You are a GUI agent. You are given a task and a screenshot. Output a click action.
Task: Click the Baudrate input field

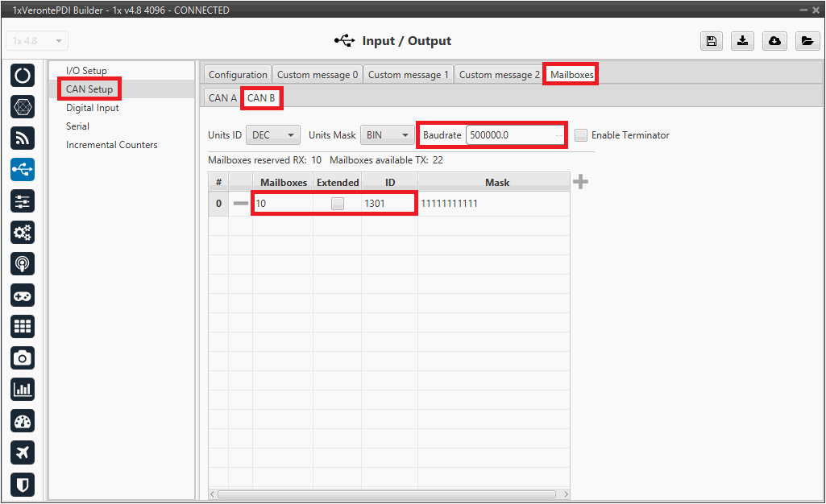point(513,135)
